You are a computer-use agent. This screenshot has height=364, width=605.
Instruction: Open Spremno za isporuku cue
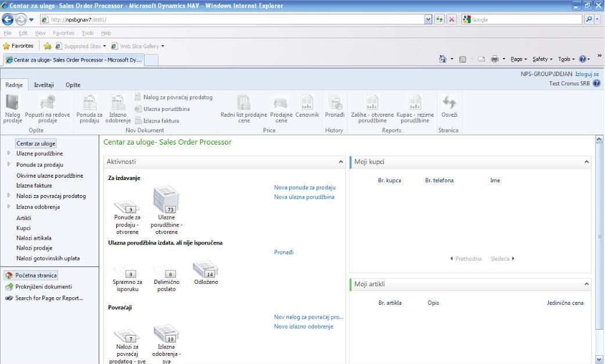pos(127,279)
